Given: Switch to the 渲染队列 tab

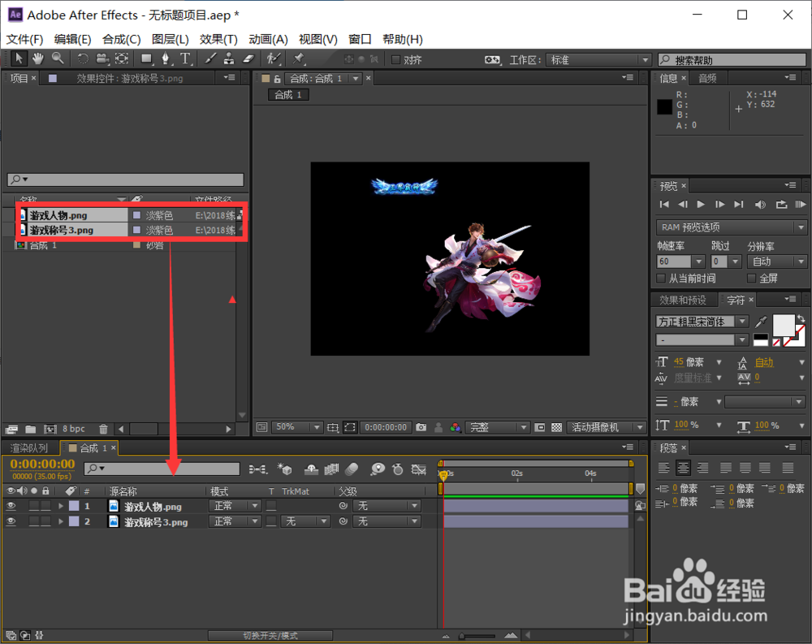Looking at the screenshot, I should click(29, 448).
